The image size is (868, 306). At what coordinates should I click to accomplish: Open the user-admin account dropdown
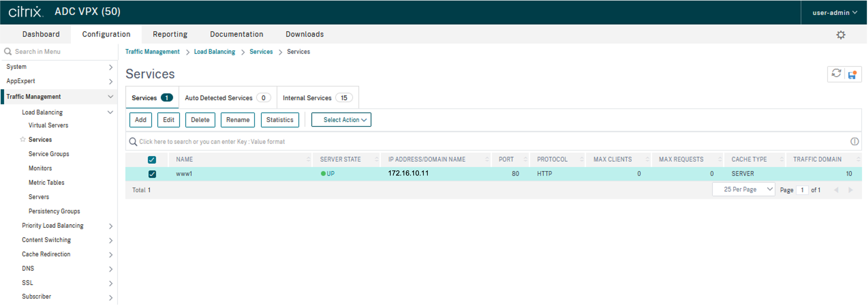[835, 12]
